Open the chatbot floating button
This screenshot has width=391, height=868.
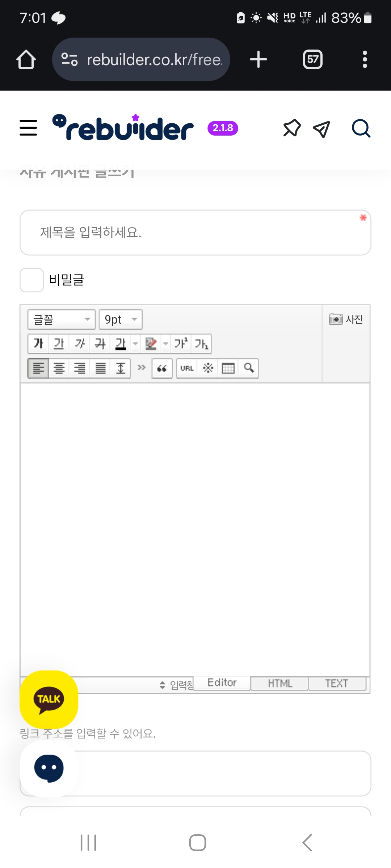(49, 768)
